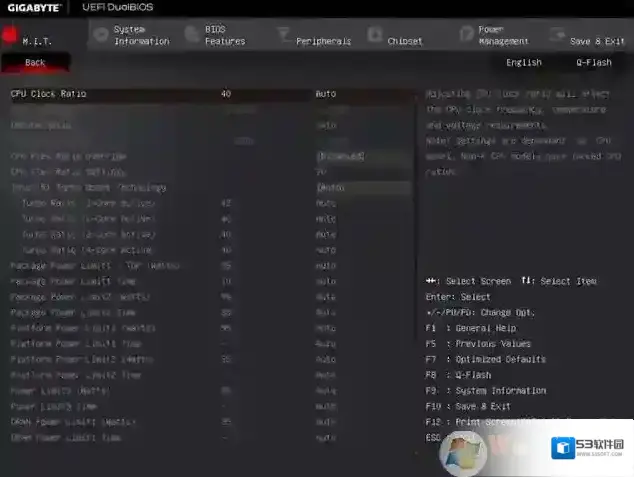Open the Chipset tab
The image size is (634, 477).
click(x=404, y=41)
